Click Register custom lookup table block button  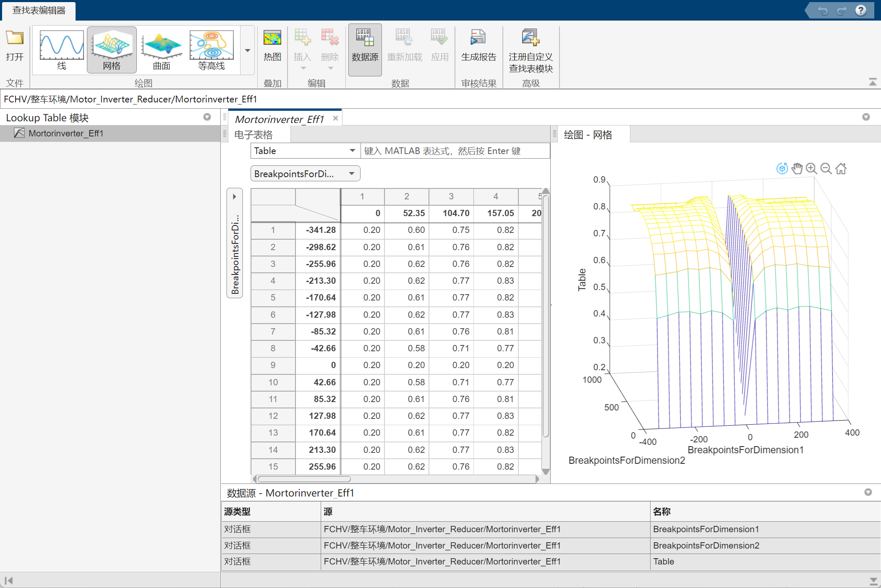pos(531,50)
